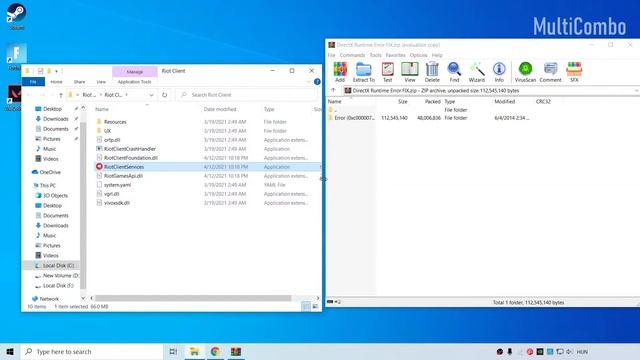Expand the WinRAR address path dropdown
The width and height of the screenshot is (640, 360).
click(x=636, y=91)
